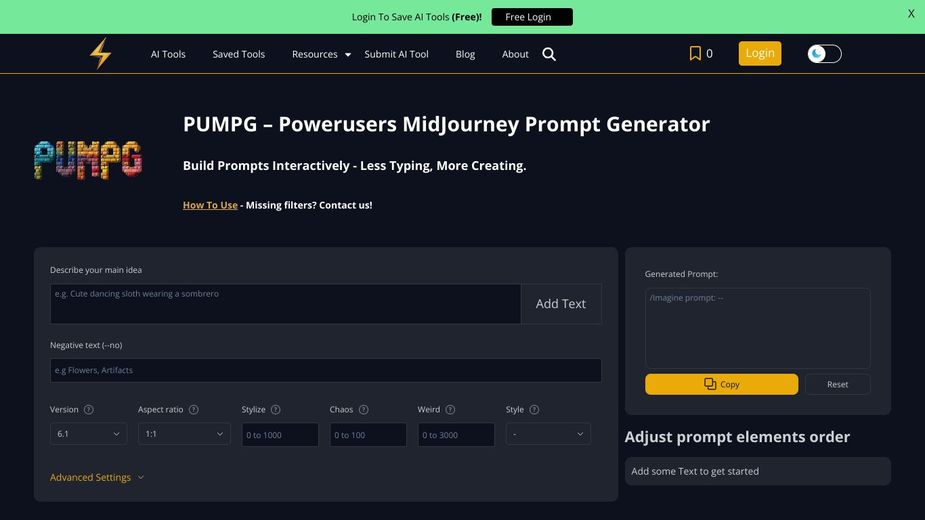This screenshot has width=925, height=520.
Task: Click the yellow Copy button
Action: 721,384
